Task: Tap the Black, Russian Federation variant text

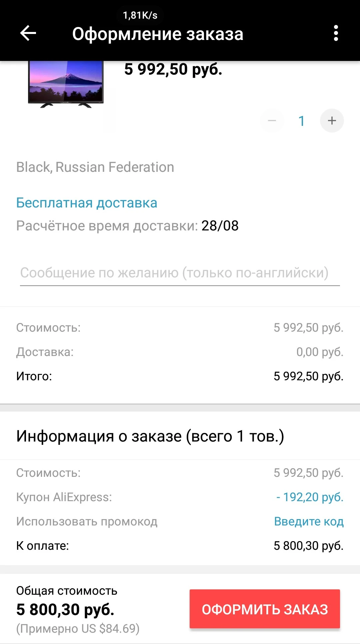Action: coord(95,167)
